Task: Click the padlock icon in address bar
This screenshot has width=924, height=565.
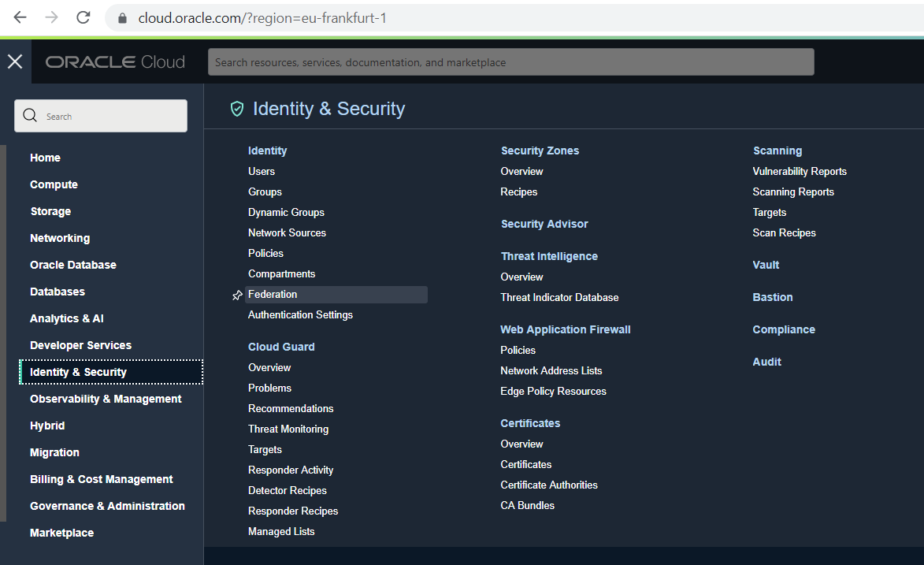Action: coord(122,18)
